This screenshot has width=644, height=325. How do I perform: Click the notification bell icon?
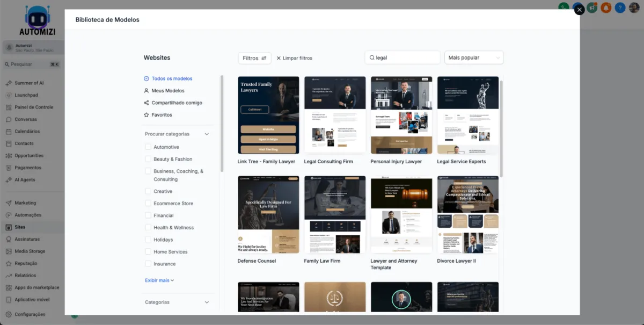606,8
